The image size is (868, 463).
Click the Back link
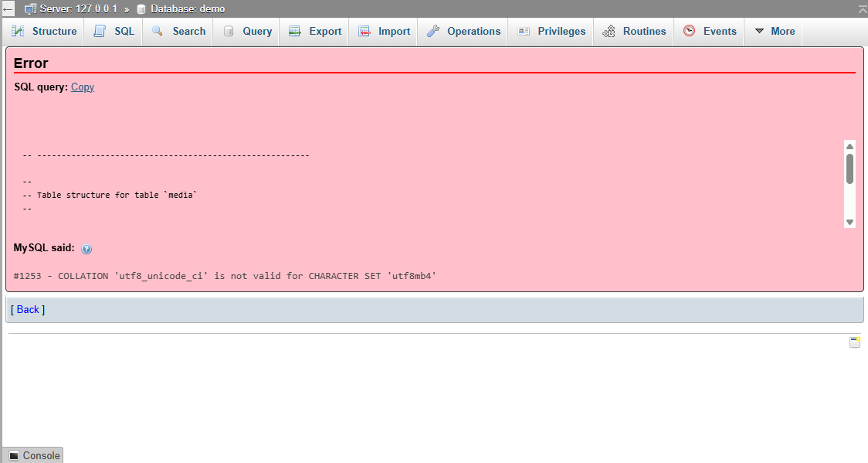28,310
